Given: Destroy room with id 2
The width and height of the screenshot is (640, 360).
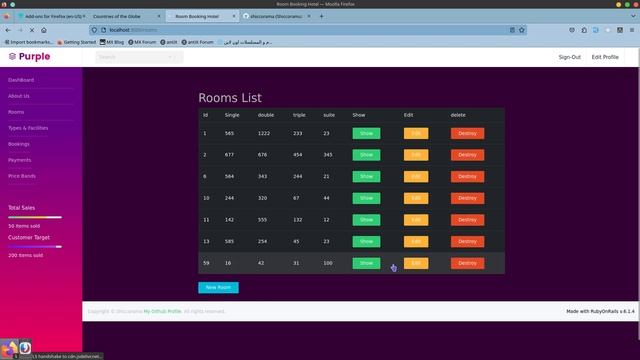Looking at the screenshot, I should [467, 155].
